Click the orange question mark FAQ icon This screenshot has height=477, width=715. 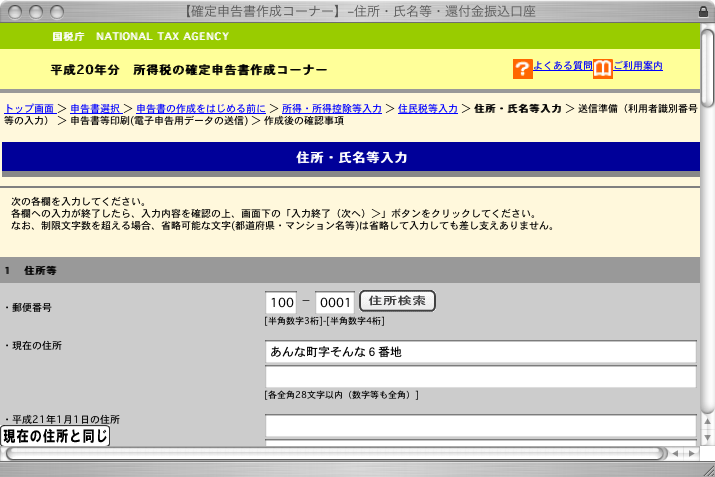pos(522,69)
